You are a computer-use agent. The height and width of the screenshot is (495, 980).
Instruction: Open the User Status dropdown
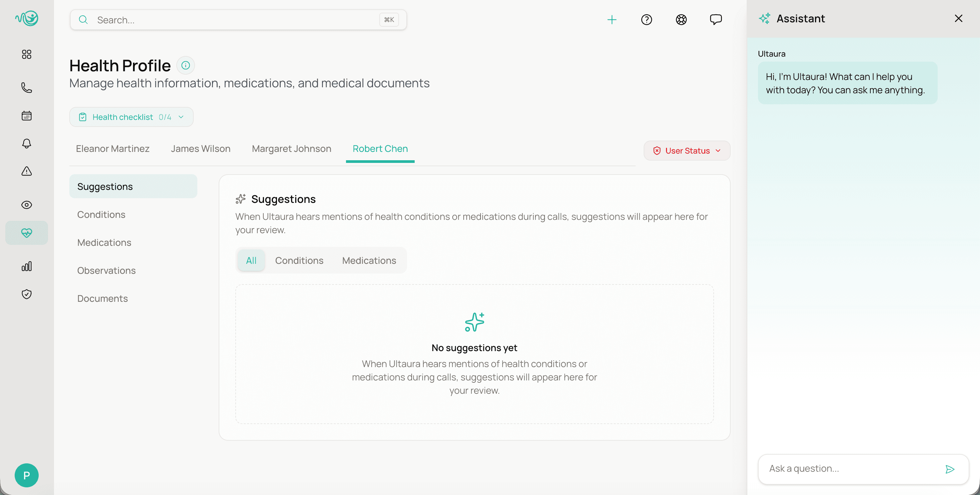tap(686, 151)
